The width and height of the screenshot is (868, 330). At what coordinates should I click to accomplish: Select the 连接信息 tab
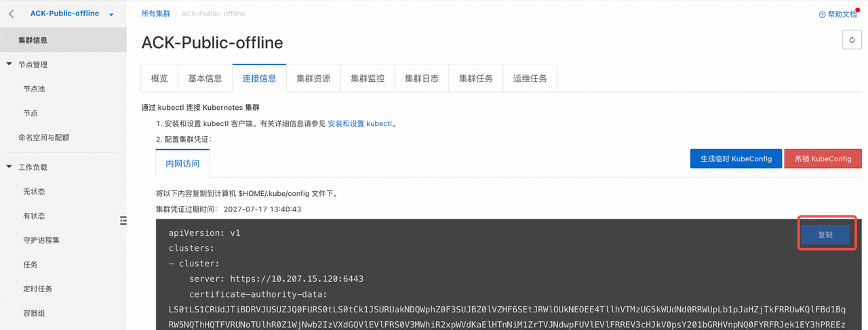(259, 79)
